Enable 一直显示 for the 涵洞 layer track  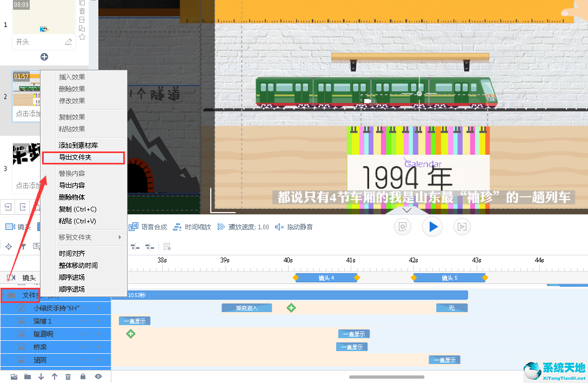pyautogui.click(x=444, y=359)
